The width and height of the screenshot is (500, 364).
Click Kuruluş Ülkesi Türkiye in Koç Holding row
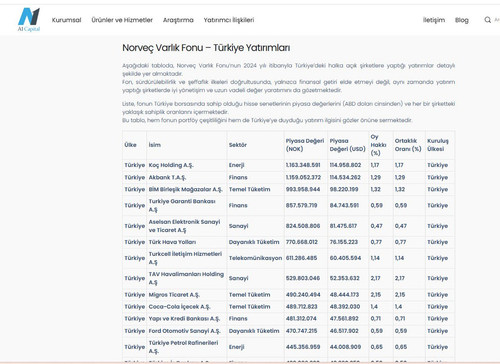click(437, 165)
